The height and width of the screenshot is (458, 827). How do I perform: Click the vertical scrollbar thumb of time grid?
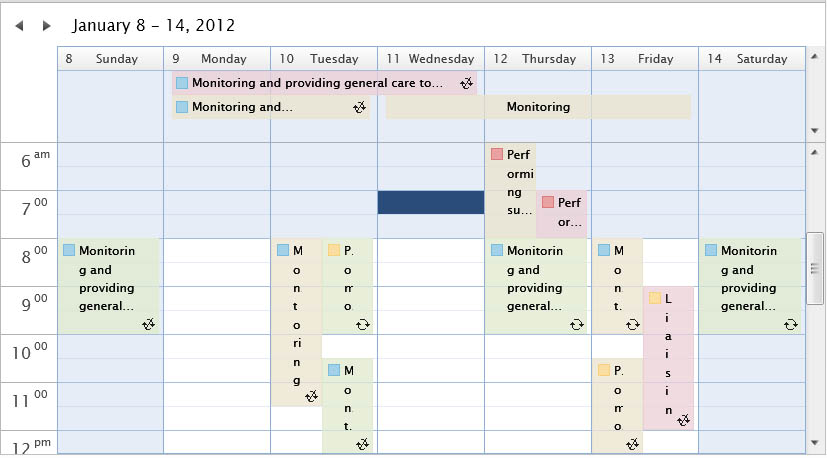pos(815,268)
